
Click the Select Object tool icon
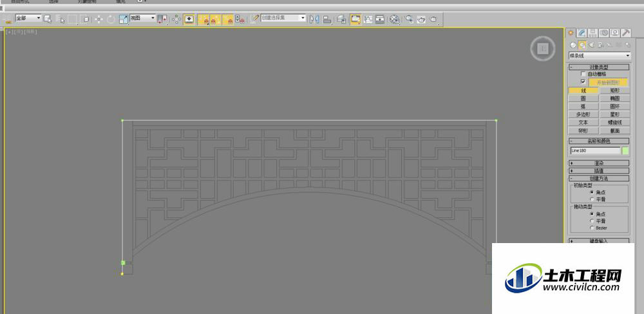pos(48,19)
